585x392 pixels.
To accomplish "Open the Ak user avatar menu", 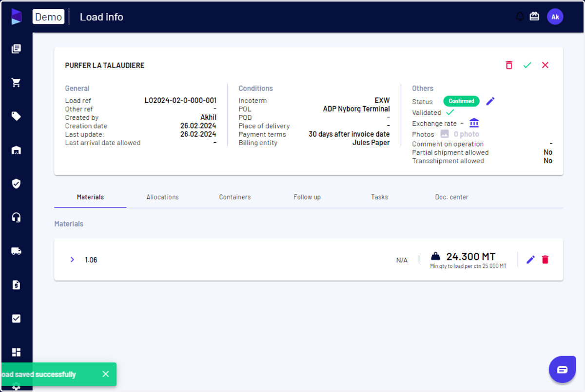I will click(x=555, y=17).
